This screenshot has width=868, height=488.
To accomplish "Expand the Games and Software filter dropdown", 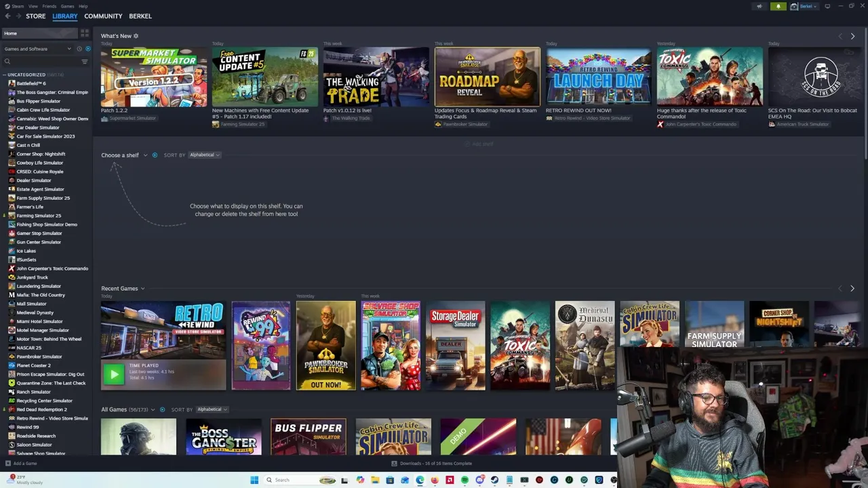I will coord(37,49).
